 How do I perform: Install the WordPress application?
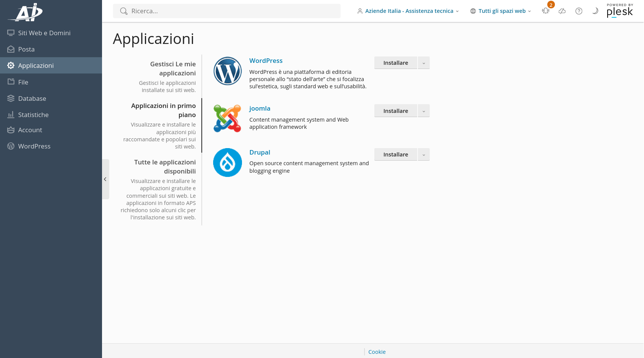coord(396,63)
